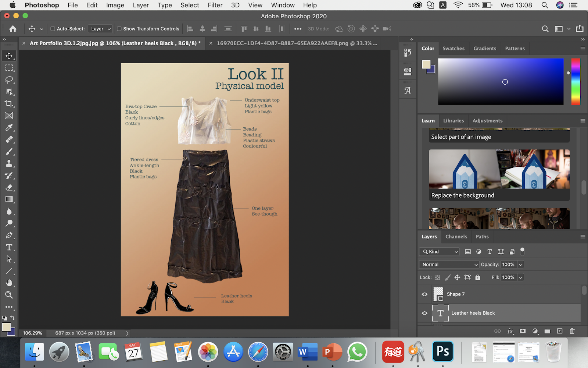Open the Replace the background tutorial
This screenshot has height=368, width=588.
[499, 175]
